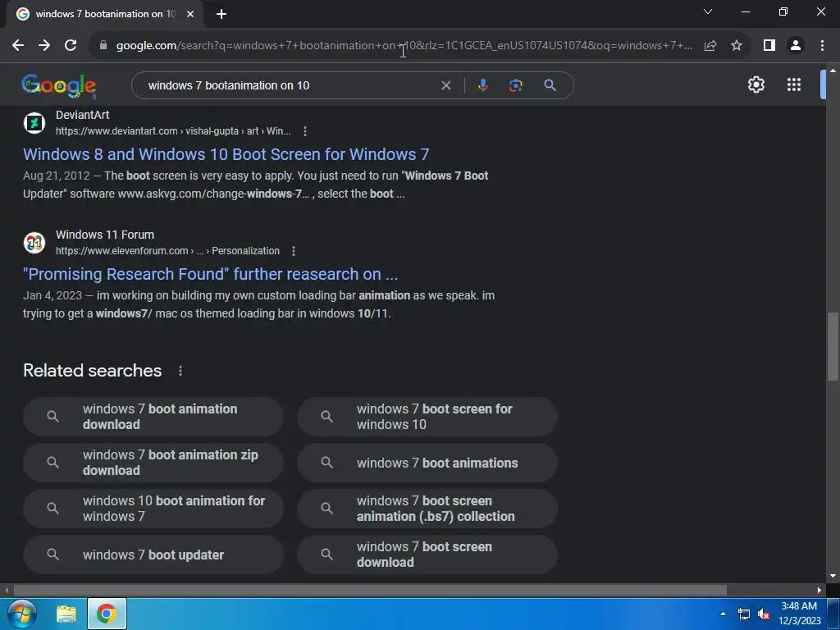The width and height of the screenshot is (840, 630).
Task: Submit search with the magnifier icon
Action: pos(550,85)
